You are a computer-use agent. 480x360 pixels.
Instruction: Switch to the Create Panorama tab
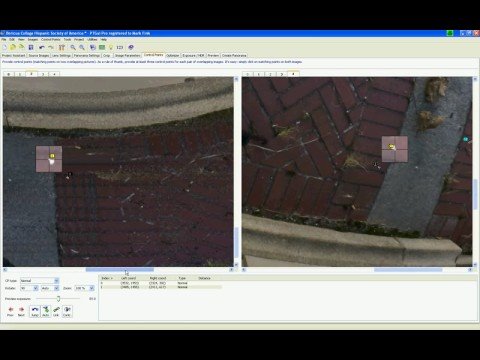(234, 55)
